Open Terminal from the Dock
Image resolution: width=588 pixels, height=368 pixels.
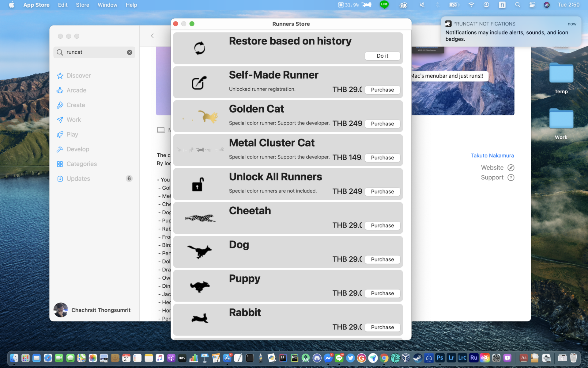(250, 358)
